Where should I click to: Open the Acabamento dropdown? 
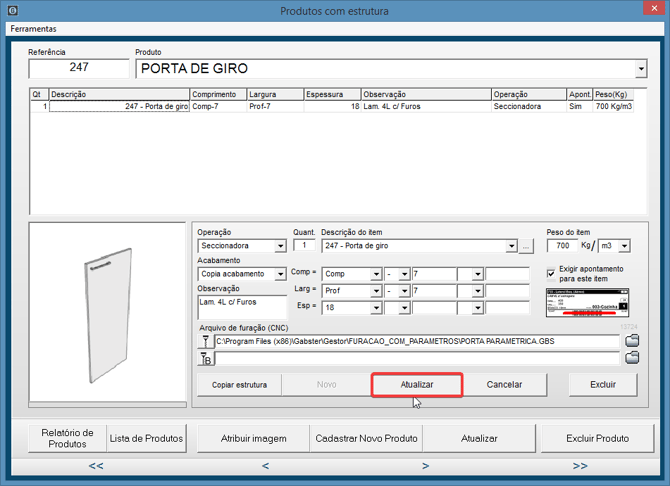(281, 274)
